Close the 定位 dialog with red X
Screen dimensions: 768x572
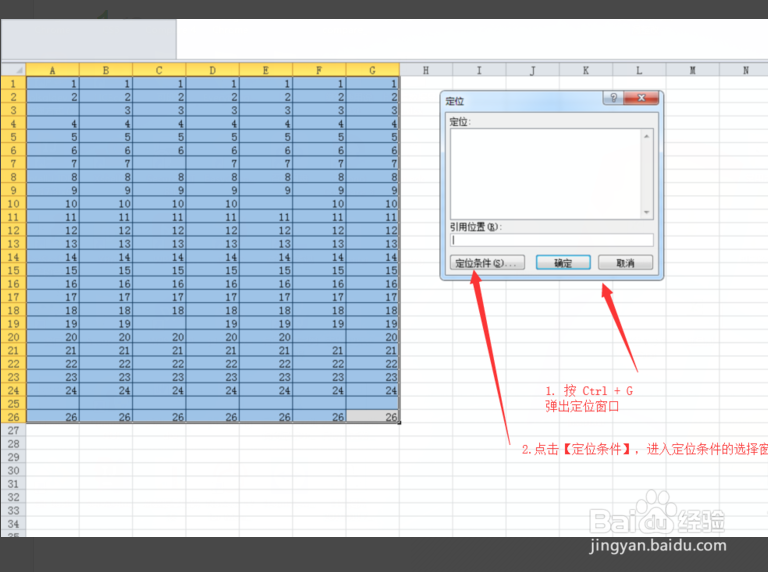click(641, 98)
